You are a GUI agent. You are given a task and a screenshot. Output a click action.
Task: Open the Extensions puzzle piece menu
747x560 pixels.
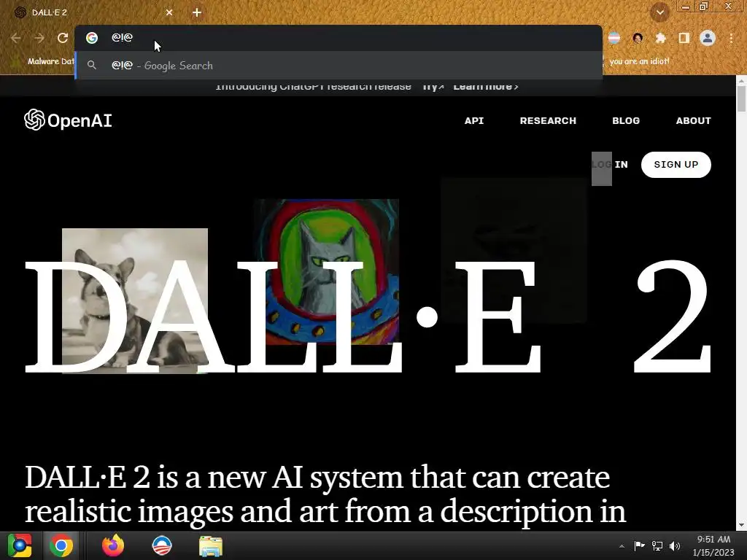click(x=660, y=38)
